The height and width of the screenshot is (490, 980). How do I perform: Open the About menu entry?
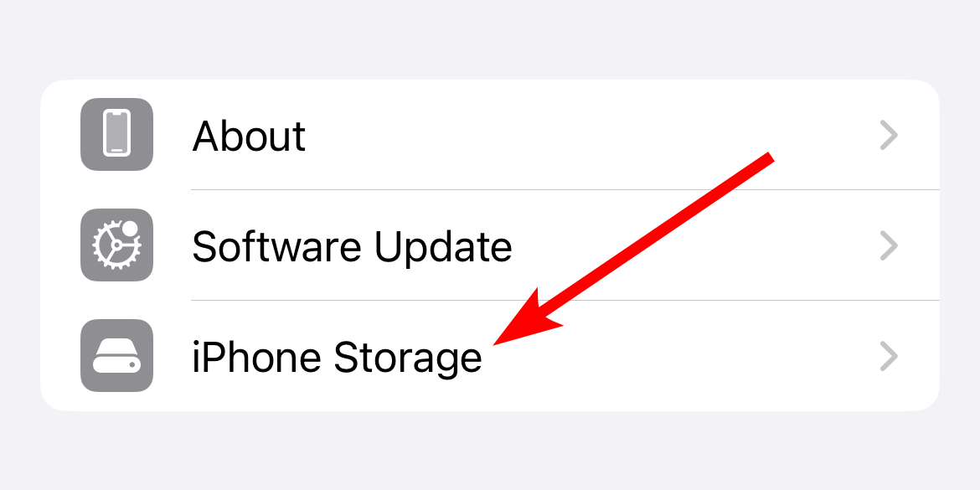click(490, 134)
